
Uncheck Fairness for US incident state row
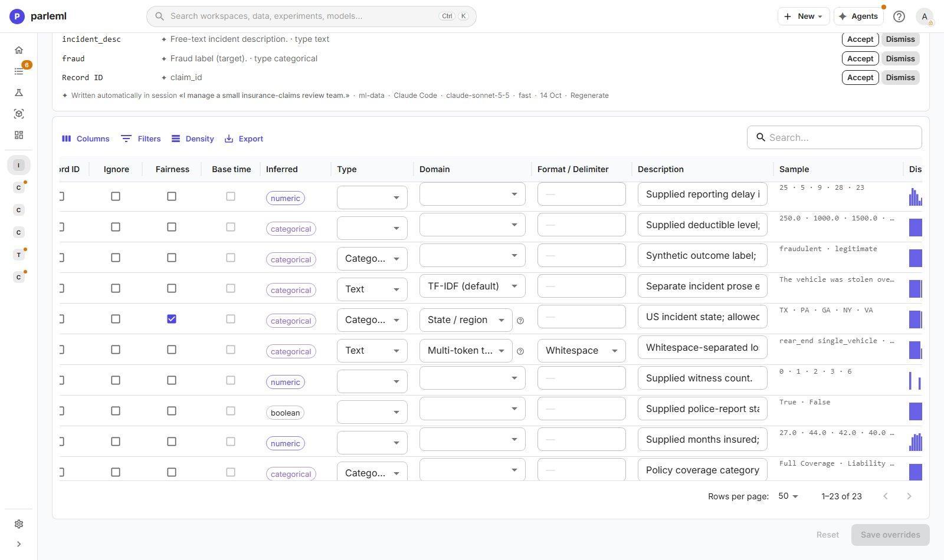coord(172,319)
